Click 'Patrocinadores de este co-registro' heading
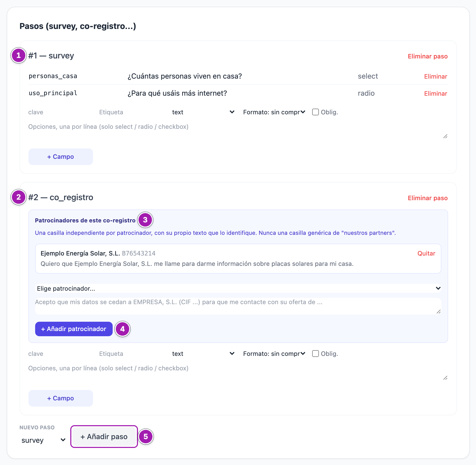 tap(85, 220)
